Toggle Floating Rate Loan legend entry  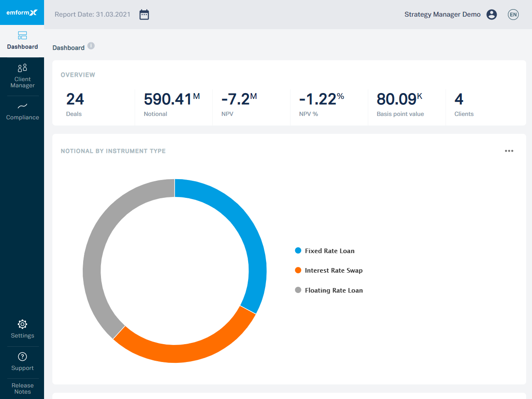coord(329,290)
